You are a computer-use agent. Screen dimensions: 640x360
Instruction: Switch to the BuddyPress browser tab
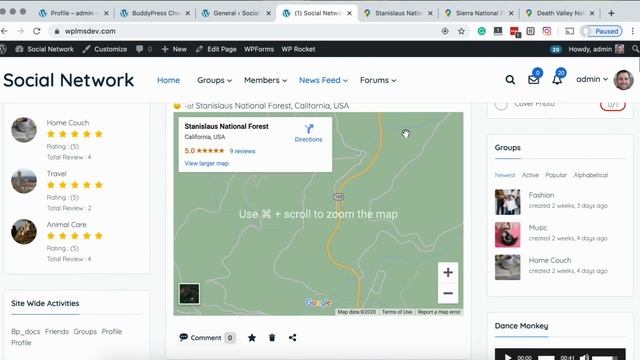pyautogui.click(x=156, y=13)
